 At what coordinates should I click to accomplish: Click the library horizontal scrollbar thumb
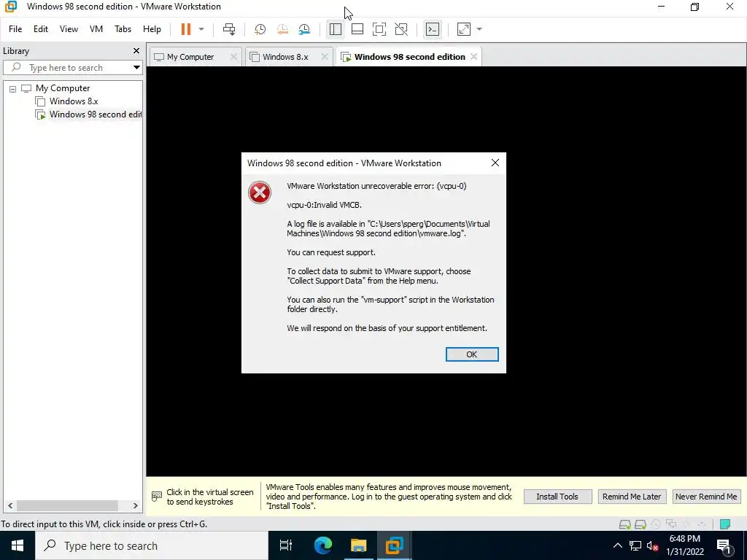tap(67, 506)
